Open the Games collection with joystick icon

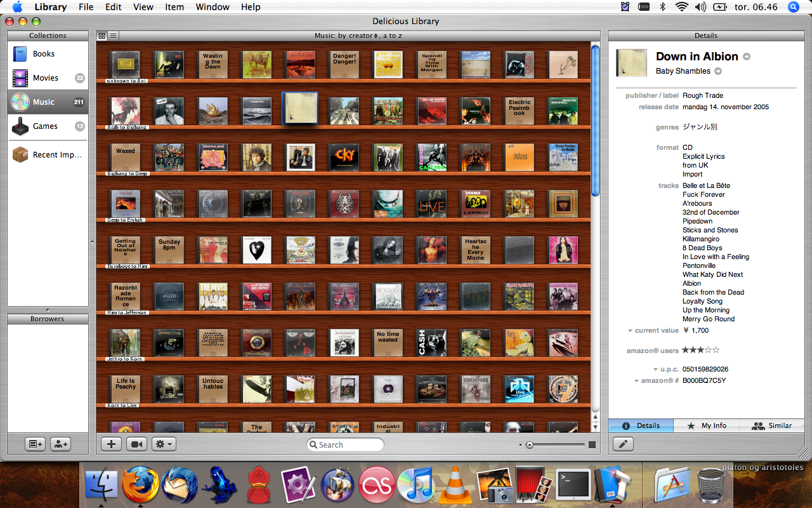point(48,126)
